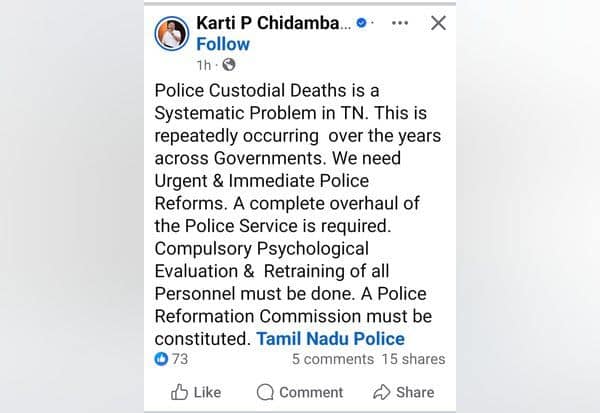The height and width of the screenshot is (413, 600).
Task: Click the curved arrow Share icon
Action: click(x=382, y=391)
